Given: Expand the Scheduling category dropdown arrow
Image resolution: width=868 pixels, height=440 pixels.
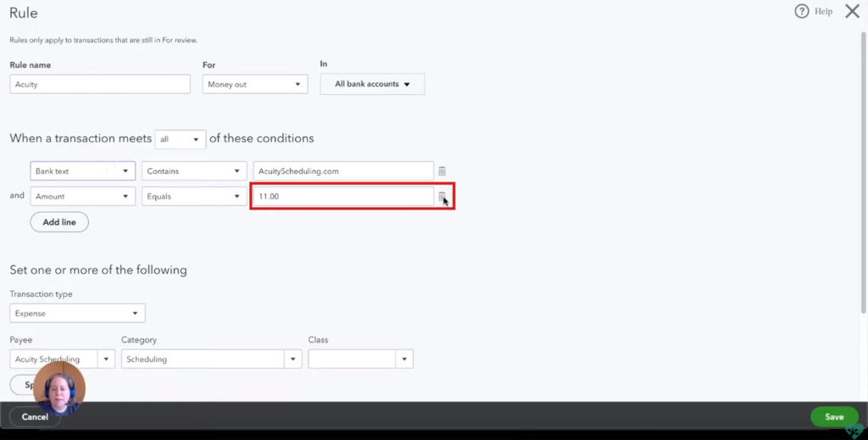Looking at the screenshot, I should [293, 359].
